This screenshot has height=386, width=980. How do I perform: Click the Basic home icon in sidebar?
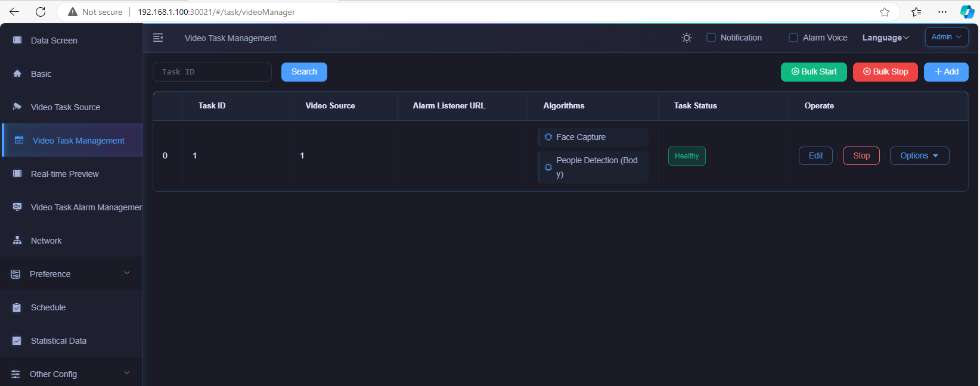(x=17, y=74)
